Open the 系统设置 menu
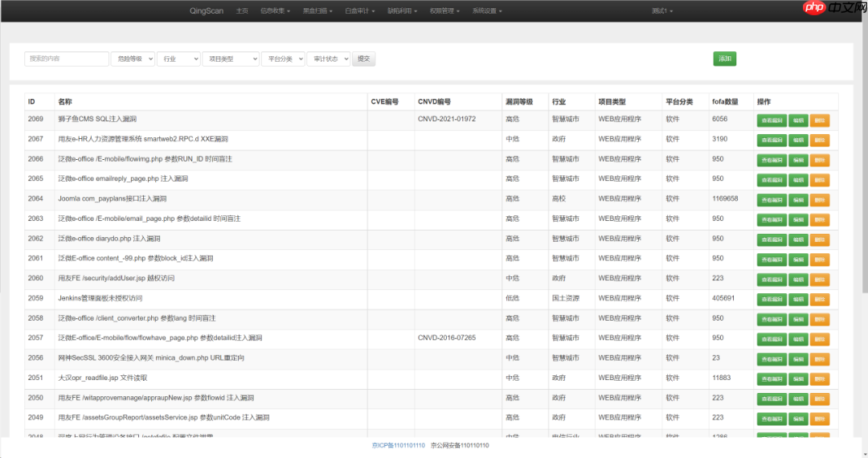 487,11
